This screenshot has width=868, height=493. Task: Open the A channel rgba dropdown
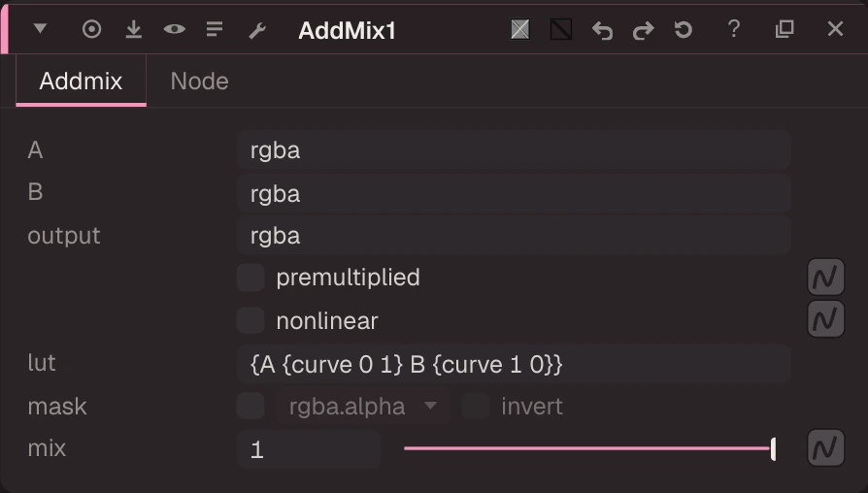click(514, 150)
